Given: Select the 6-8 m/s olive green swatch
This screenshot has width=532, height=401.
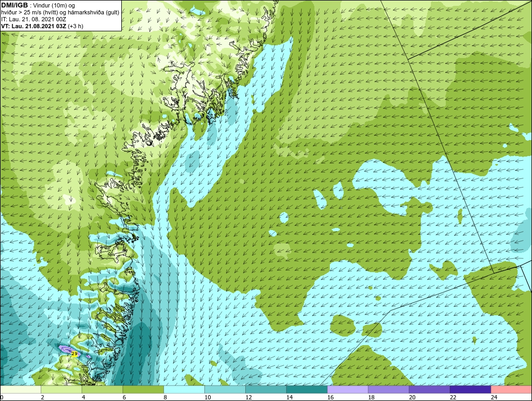Looking at the screenshot, I should [143, 389].
